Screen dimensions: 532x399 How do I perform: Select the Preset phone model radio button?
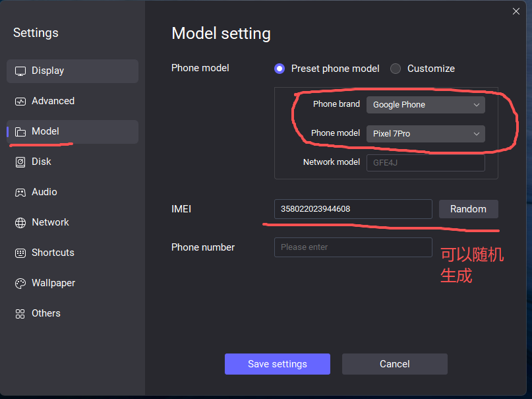pos(280,69)
